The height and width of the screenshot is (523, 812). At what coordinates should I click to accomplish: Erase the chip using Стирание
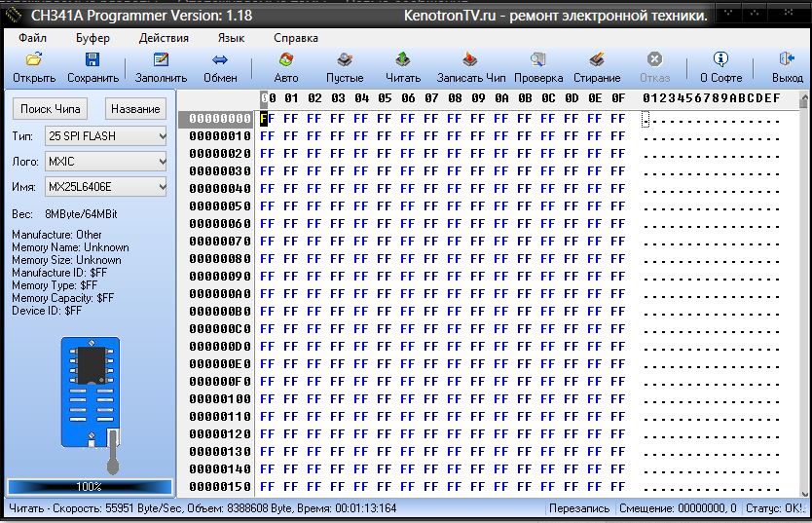click(597, 60)
